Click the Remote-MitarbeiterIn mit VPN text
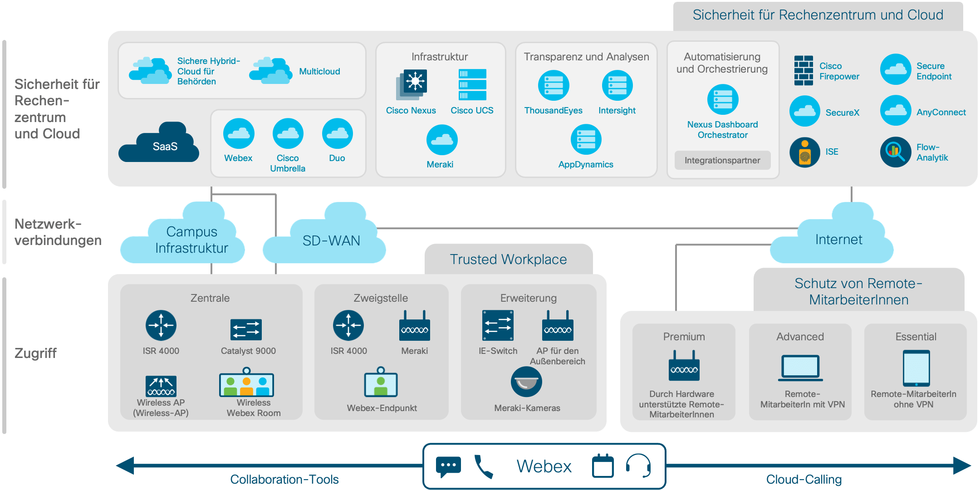Image resolution: width=980 pixels, height=490 pixels. point(803,399)
